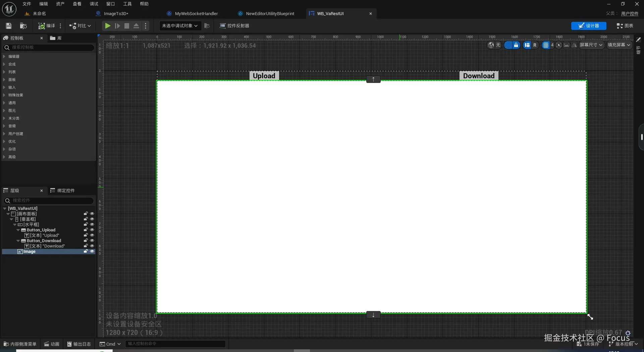This screenshot has height=352, width=644.
Task: Click the browse in content browser icon
Action: (23, 26)
